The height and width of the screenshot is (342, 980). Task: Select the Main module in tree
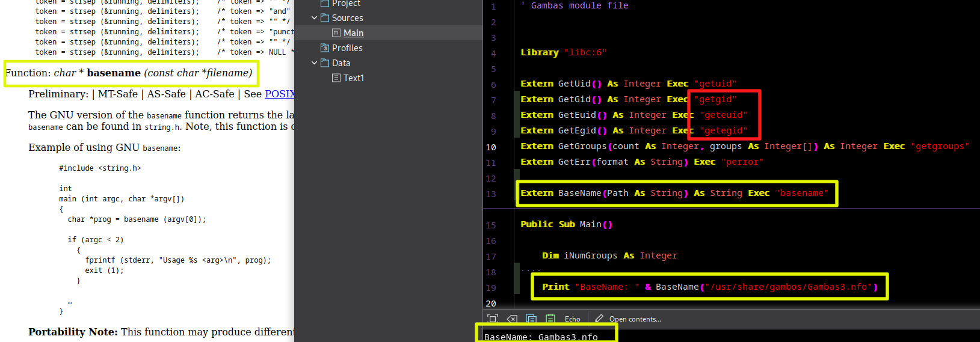pyautogui.click(x=353, y=33)
